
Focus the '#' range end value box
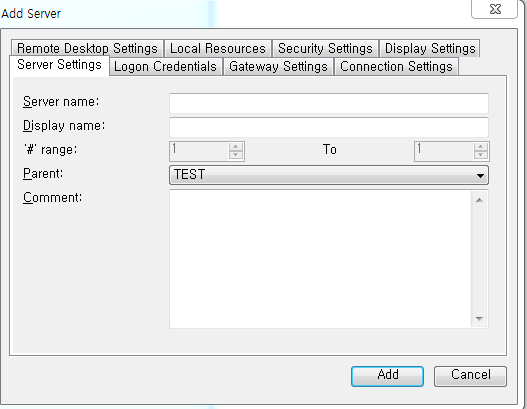tap(444, 151)
